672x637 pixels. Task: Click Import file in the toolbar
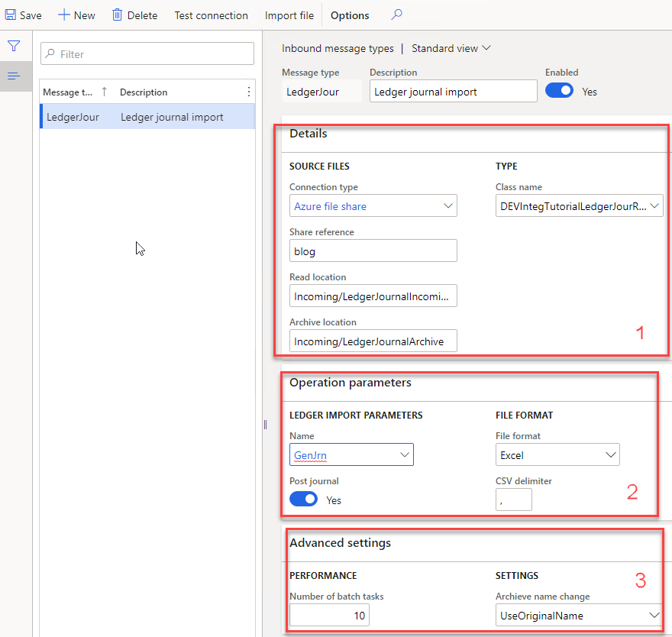(289, 15)
